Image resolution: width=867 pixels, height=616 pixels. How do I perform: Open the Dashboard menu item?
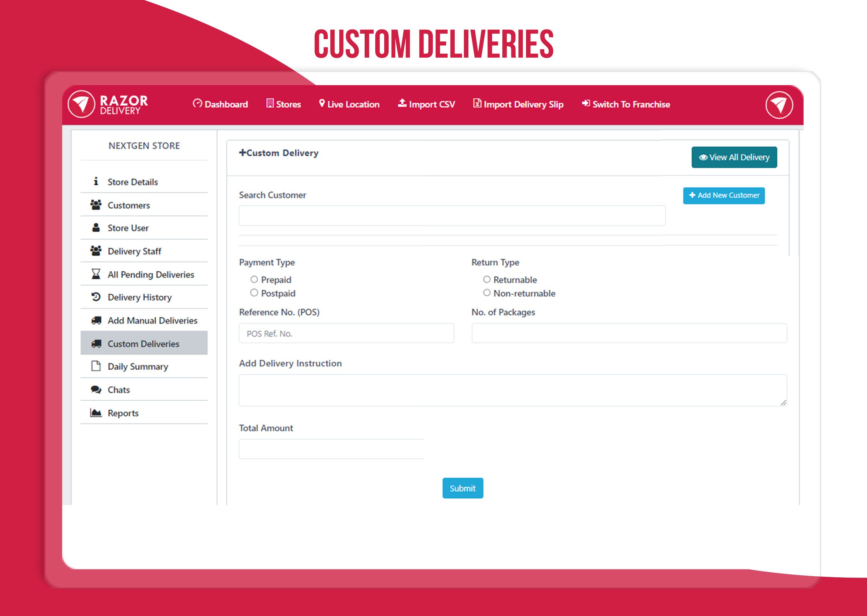[221, 104]
